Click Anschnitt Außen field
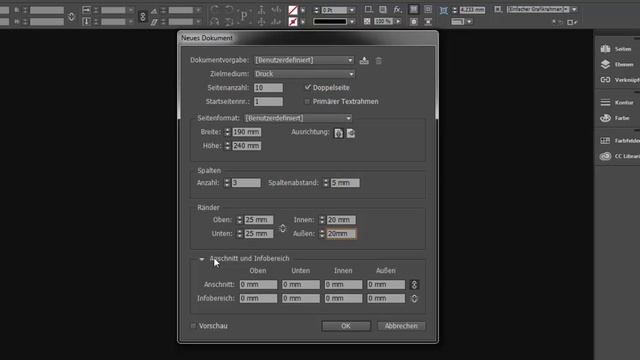The height and width of the screenshot is (360, 640). click(386, 284)
